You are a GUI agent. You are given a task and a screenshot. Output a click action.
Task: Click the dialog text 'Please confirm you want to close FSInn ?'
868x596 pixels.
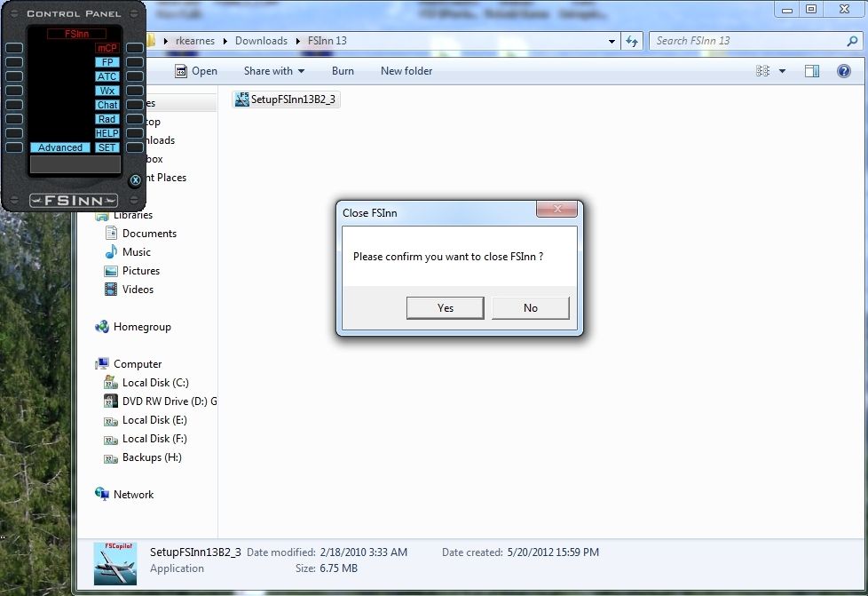(x=448, y=257)
